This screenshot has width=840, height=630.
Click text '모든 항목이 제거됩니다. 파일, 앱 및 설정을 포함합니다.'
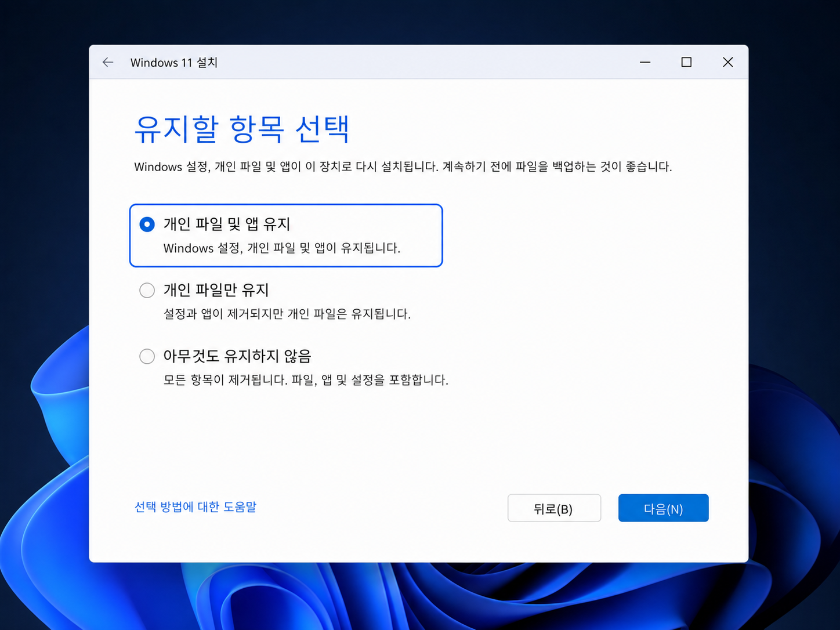306,380
